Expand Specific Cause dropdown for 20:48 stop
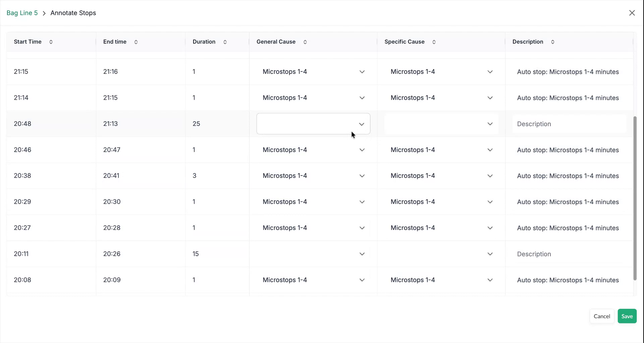Viewport: 644px width, 343px height. pos(441,124)
